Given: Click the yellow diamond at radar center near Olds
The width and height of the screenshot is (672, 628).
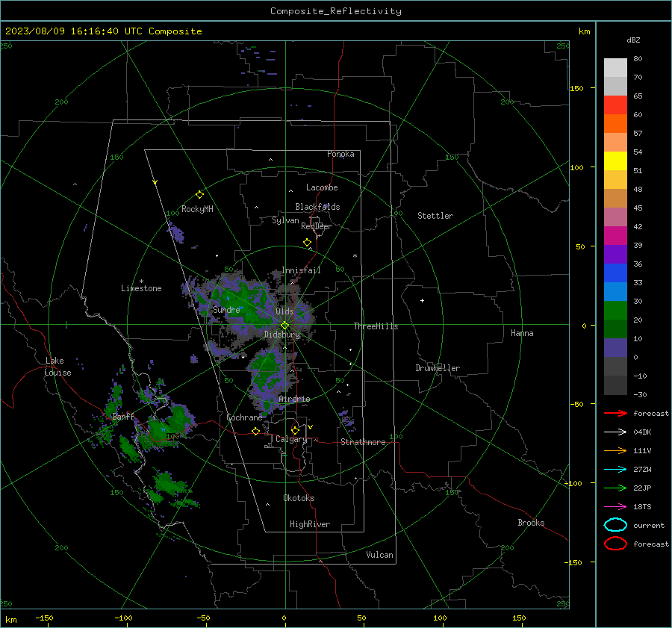Looking at the screenshot, I should 284,326.
